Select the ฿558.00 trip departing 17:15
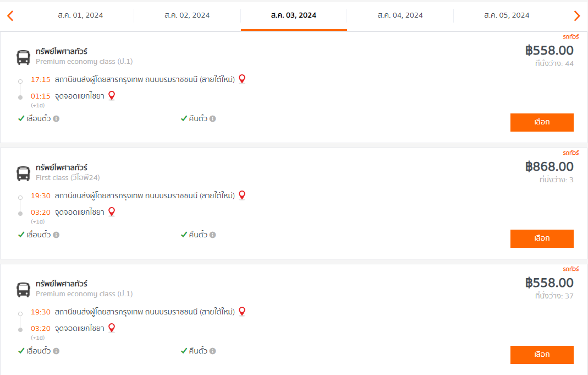 click(542, 122)
